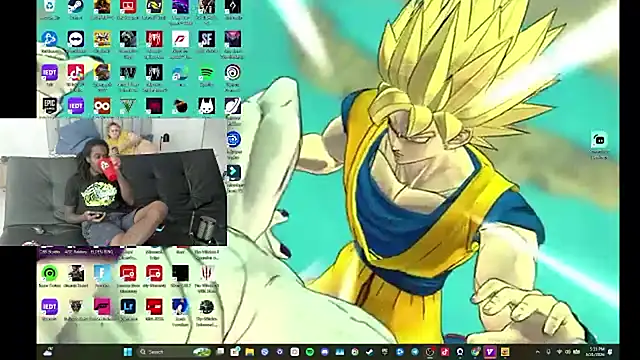Launch Steam from the desktop shortcut
This screenshot has width=640, height=360.
pyautogui.click(x=76, y=7)
